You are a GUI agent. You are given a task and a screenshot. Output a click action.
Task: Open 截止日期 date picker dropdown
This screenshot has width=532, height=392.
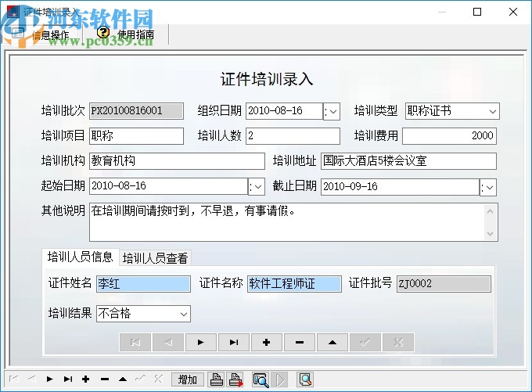pos(488,187)
